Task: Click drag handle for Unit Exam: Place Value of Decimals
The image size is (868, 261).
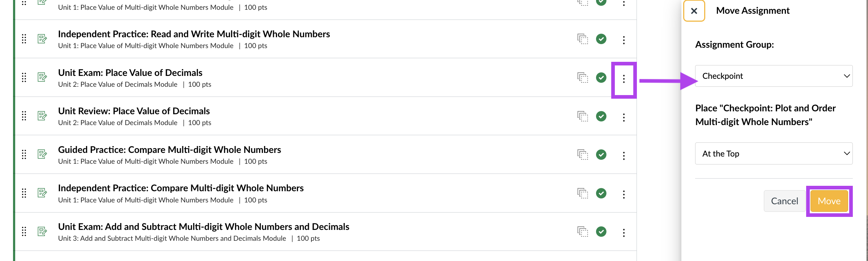Action: coord(24,77)
